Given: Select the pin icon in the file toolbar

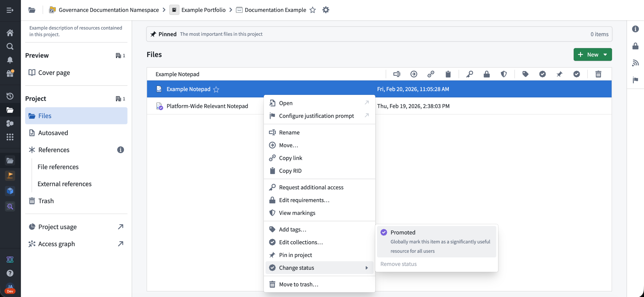Looking at the screenshot, I should click(559, 74).
